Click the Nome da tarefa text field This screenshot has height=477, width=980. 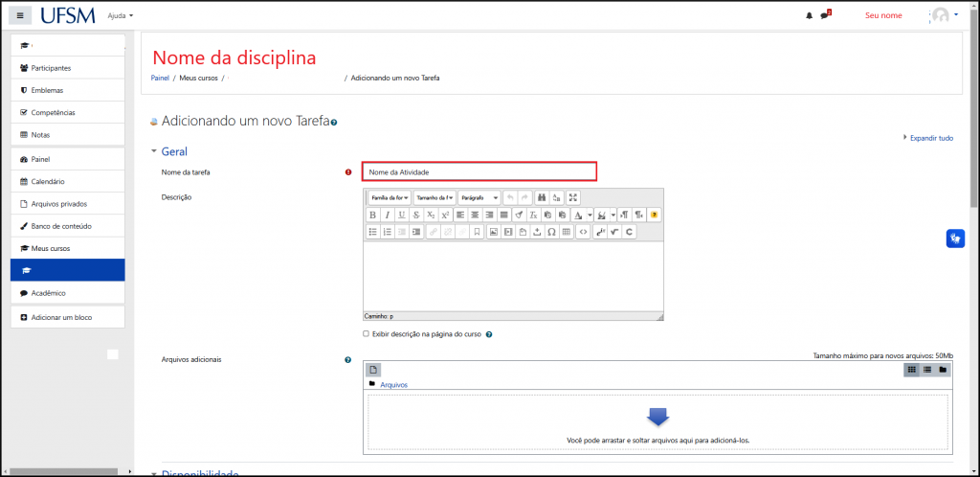[x=479, y=171]
